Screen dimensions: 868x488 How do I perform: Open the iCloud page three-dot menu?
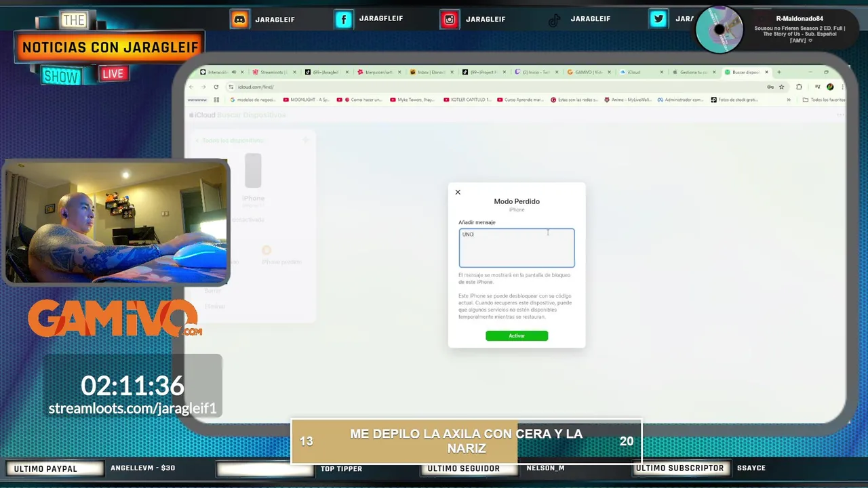click(x=840, y=115)
